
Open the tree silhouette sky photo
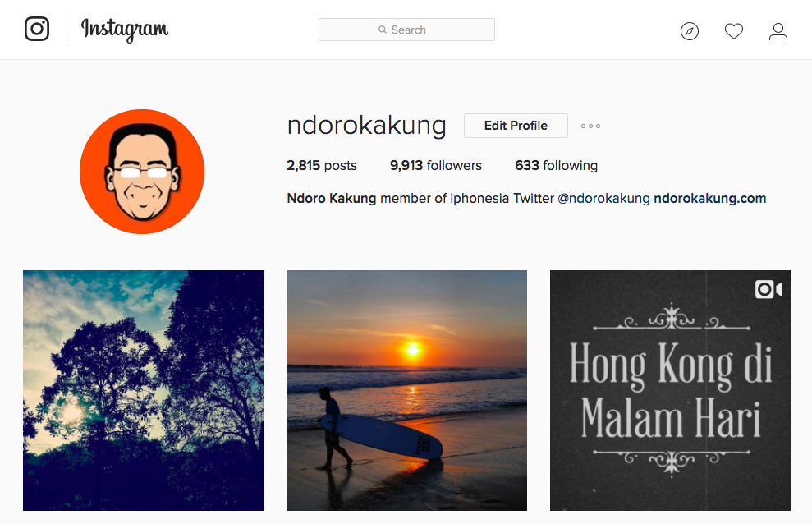[x=143, y=390]
